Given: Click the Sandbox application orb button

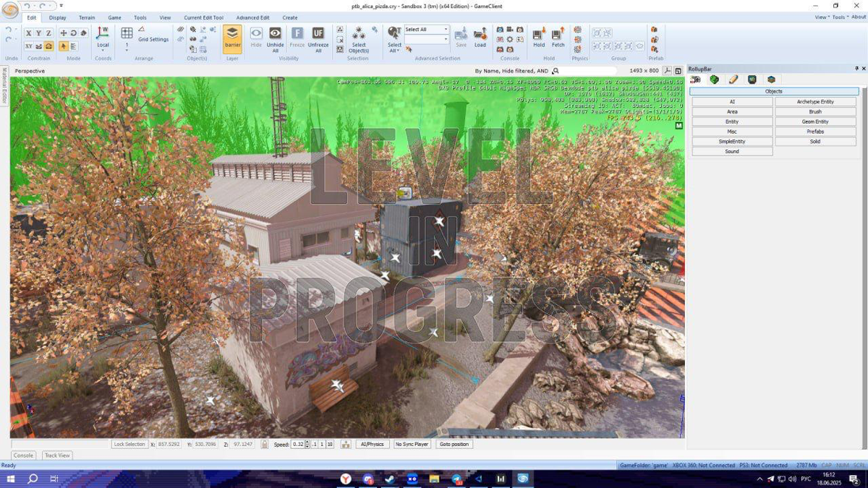Looking at the screenshot, I should [x=10, y=10].
